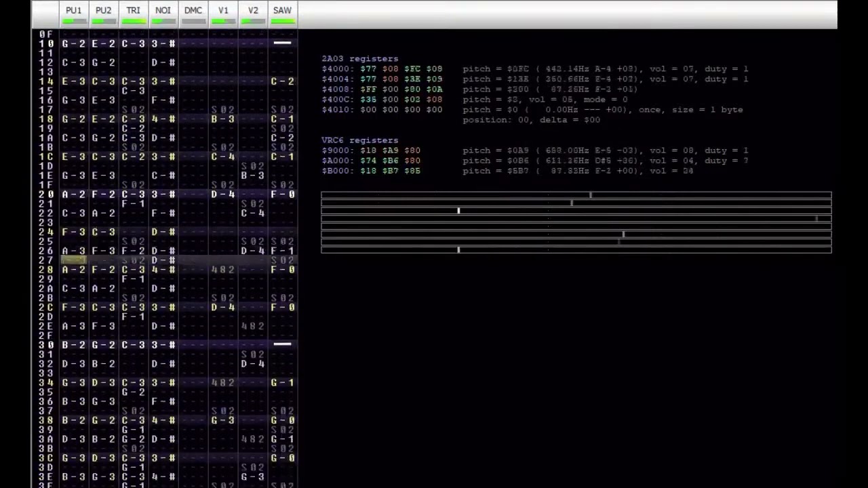This screenshot has width=868, height=488.
Task: Click the VRC6 registers heading
Action: tap(359, 140)
